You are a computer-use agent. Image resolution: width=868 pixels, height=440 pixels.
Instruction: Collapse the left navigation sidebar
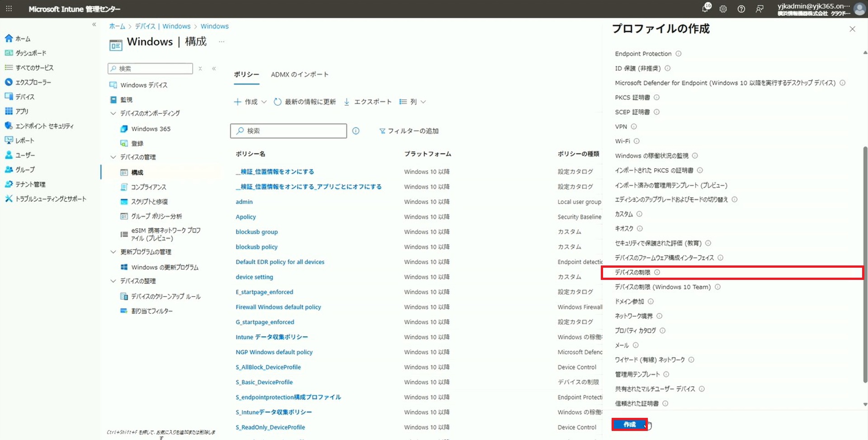pyautogui.click(x=94, y=24)
